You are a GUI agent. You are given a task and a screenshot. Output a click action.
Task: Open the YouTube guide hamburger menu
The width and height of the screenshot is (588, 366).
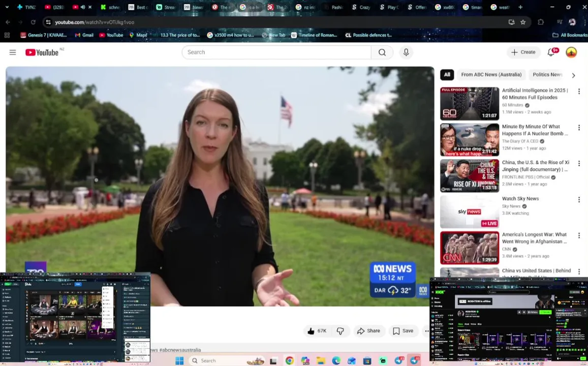[13, 52]
